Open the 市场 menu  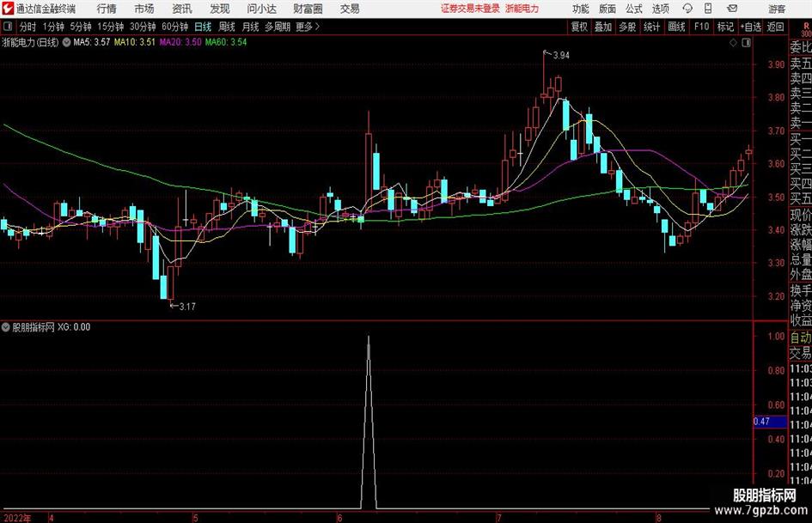[144, 9]
